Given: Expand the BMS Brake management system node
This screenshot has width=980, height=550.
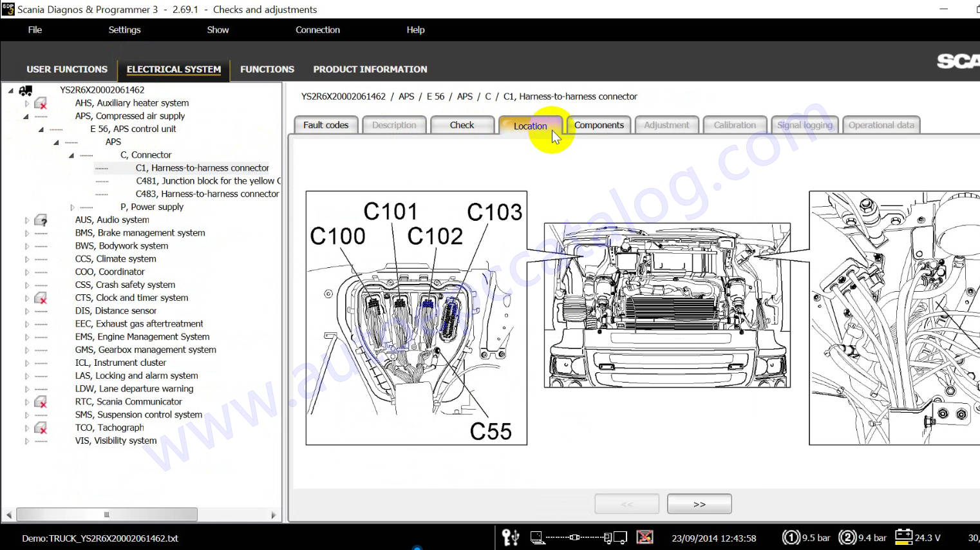Looking at the screenshot, I should pyautogui.click(x=26, y=233).
